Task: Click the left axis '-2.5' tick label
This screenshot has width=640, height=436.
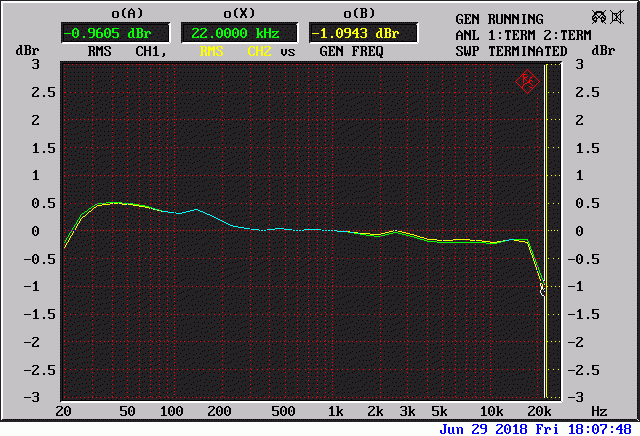Action: point(39,370)
